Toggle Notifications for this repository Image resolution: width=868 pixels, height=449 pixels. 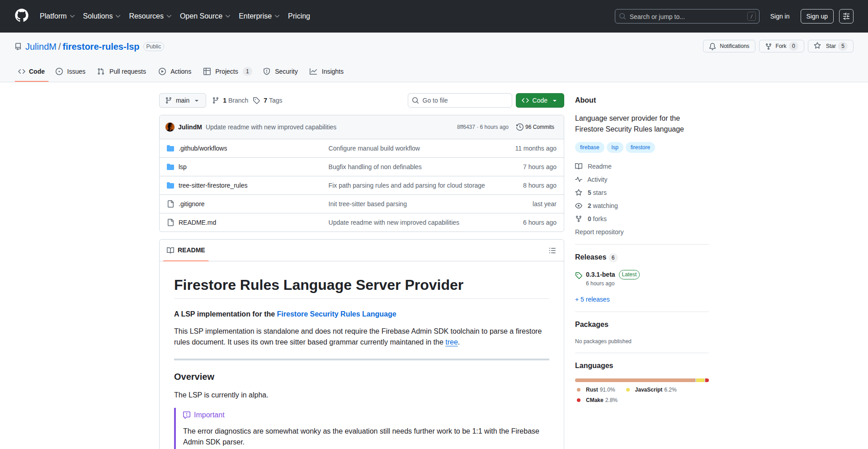(729, 46)
